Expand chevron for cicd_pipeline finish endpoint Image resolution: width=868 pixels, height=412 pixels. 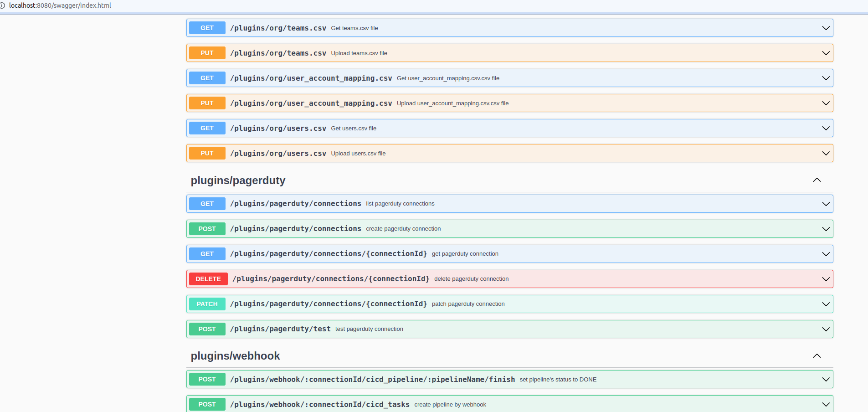pyautogui.click(x=826, y=379)
